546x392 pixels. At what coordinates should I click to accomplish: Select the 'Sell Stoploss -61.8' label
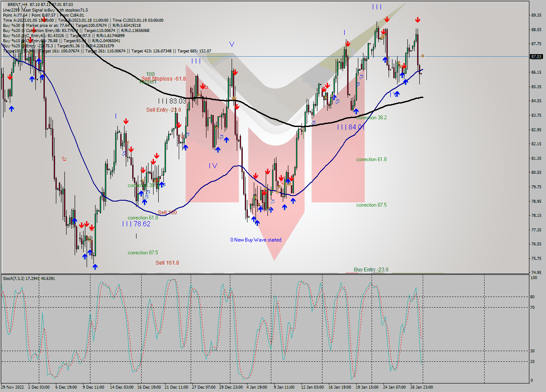[x=164, y=79]
